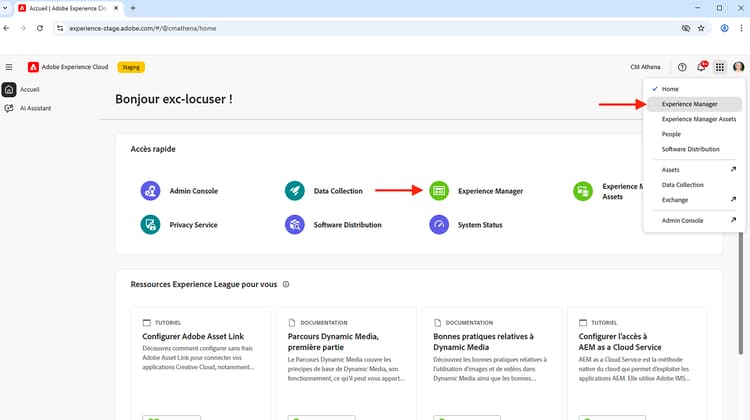Viewport: 750px width, 420px height.
Task: Select Home in the app switcher menu
Action: (695, 89)
